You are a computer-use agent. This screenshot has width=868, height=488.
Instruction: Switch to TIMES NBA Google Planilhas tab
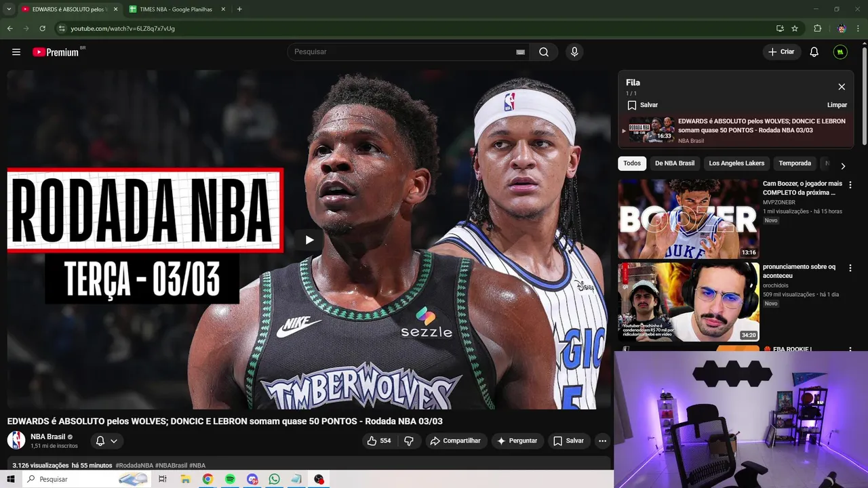coord(176,9)
